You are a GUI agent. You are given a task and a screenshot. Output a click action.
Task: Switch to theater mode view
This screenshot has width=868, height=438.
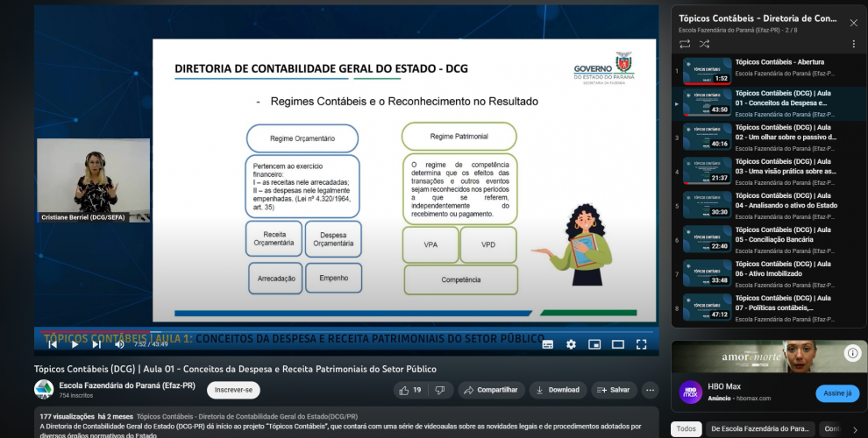pos(617,344)
